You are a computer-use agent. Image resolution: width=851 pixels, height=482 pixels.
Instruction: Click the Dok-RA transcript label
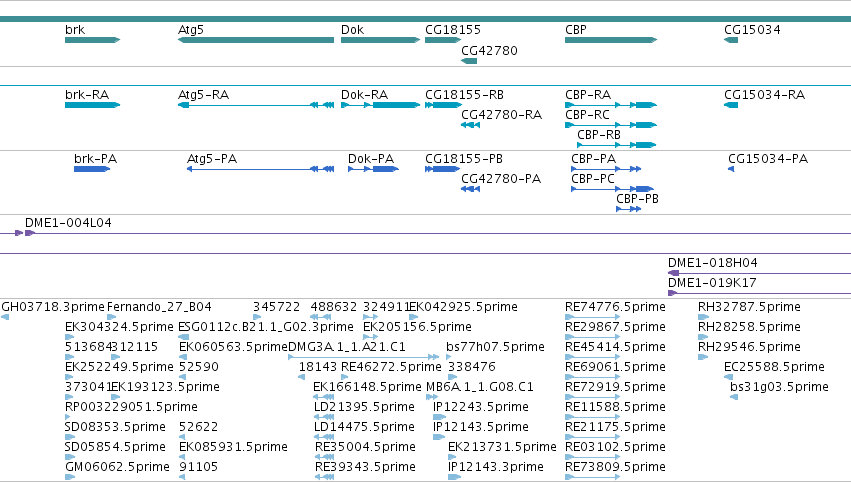point(364,94)
